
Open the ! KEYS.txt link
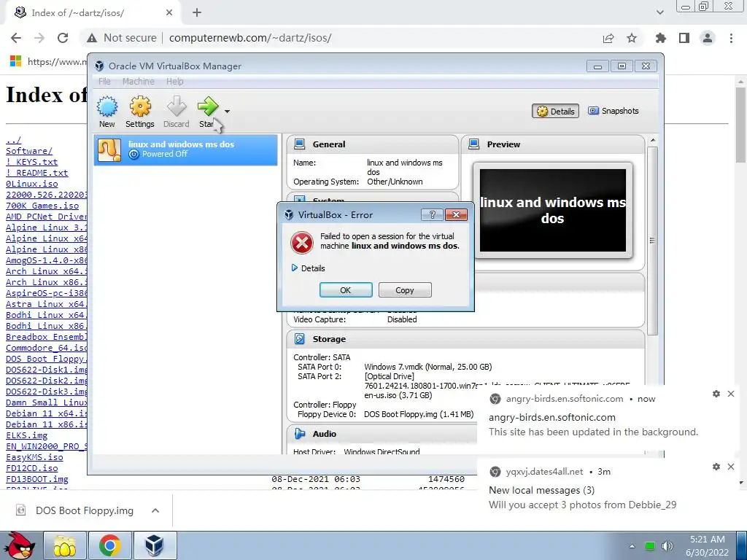click(x=31, y=162)
